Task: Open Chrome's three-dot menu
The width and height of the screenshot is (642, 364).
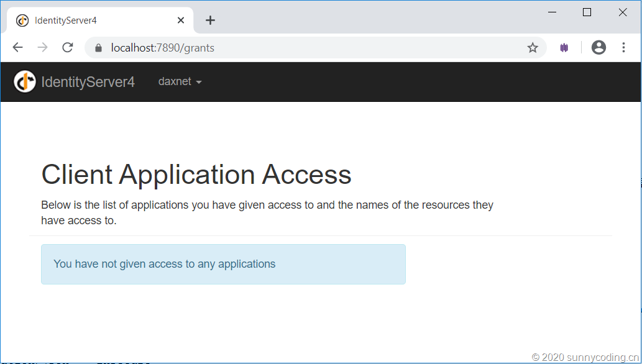Action: [x=623, y=48]
